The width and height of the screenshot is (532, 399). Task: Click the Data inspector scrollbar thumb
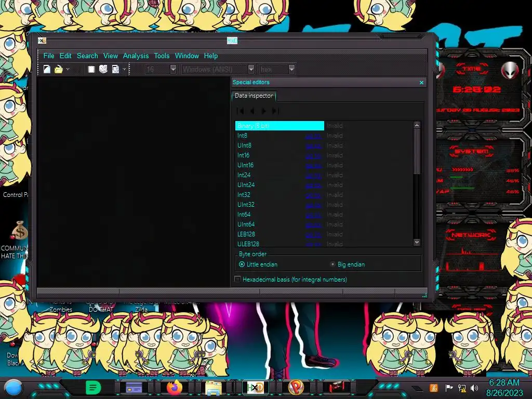[417, 151]
